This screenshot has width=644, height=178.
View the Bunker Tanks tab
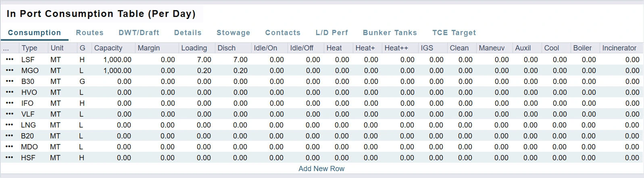coord(390,33)
